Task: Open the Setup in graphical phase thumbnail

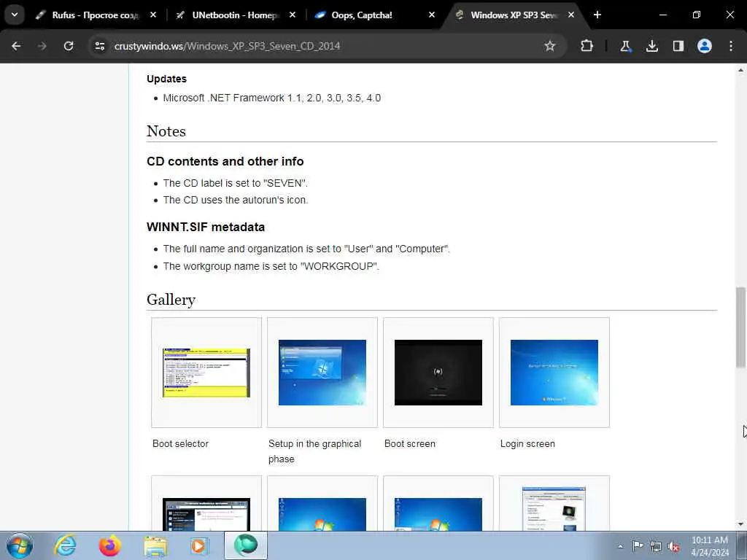Action: [x=322, y=373]
